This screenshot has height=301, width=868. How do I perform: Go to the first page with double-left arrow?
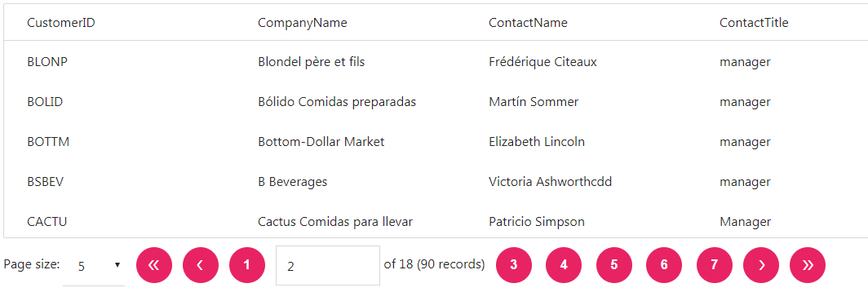[154, 265]
